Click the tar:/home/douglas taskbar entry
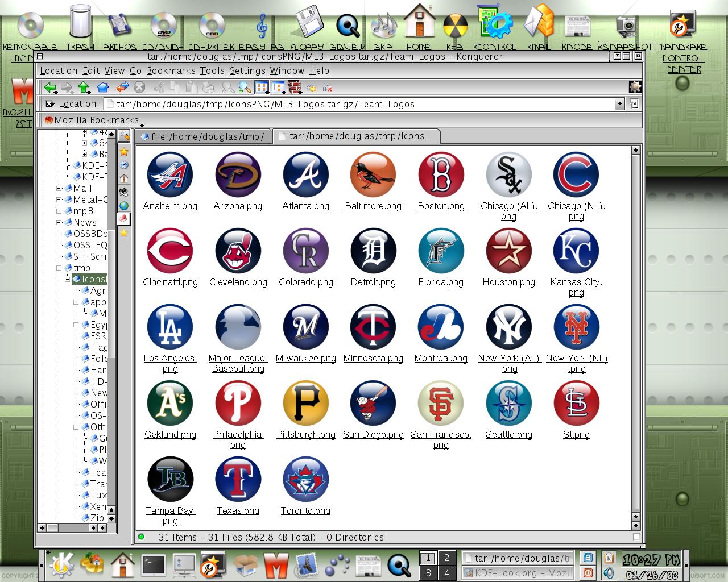This screenshot has width=728, height=582. pos(517,558)
